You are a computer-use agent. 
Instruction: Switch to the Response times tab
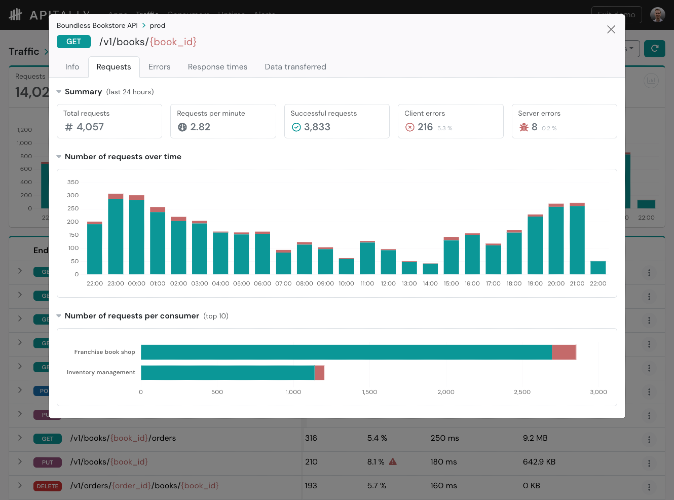click(x=217, y=67)
